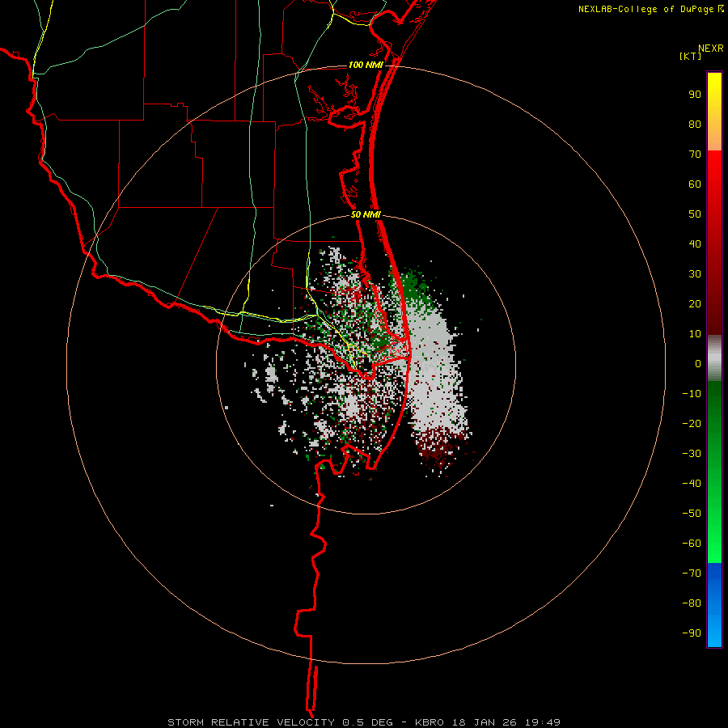Click the 0 value on velocity scale
Image resolution: width=728 pixels, height=728 pixels.
pyautogui.click(x=698, y=364)
